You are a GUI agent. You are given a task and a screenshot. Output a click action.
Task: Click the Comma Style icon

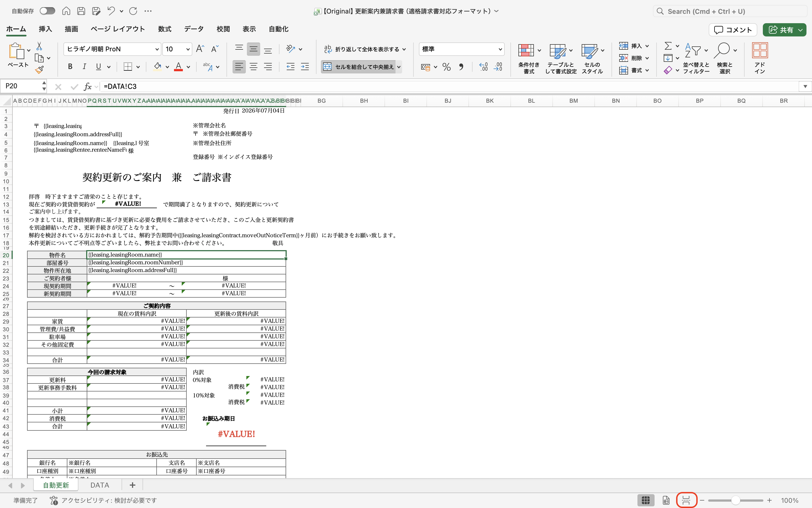(x=461, y=67)
